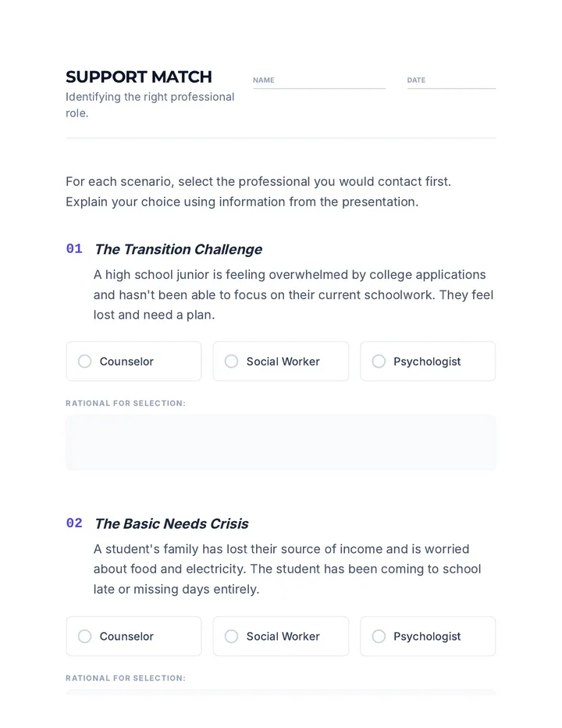Click The Transition Challenge heading
Screen dimensions: 562x728
pos(179,249)
